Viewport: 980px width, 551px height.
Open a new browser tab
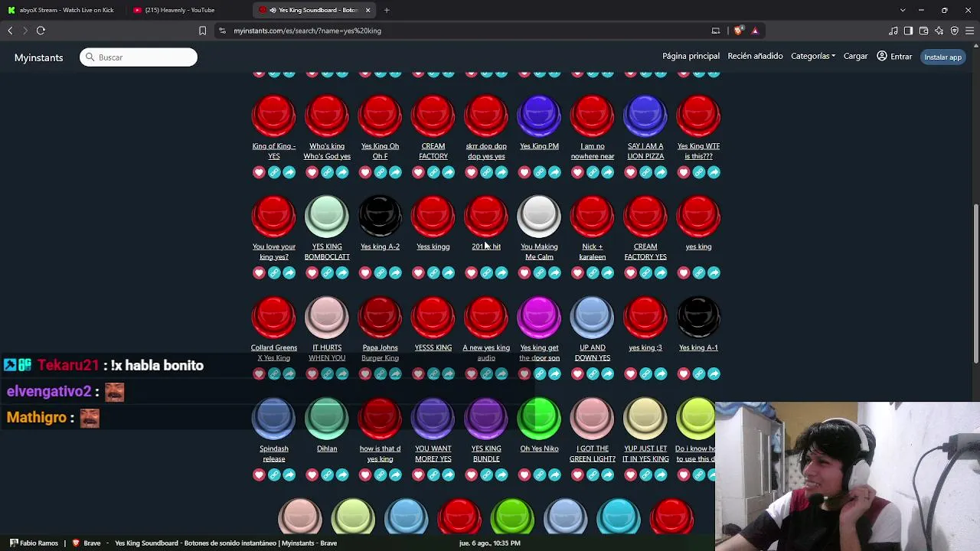387,10
